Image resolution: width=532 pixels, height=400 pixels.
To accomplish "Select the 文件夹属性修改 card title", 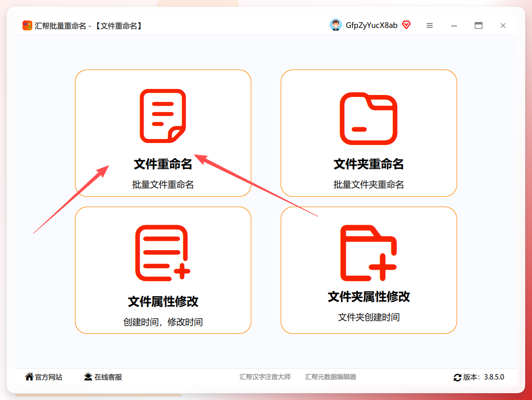I will (368, 297).
